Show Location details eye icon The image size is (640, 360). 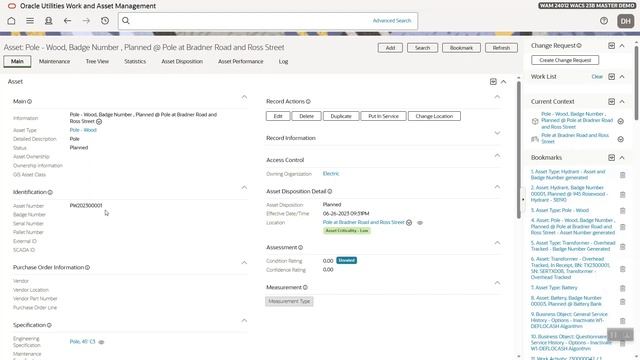click(420, 223)
